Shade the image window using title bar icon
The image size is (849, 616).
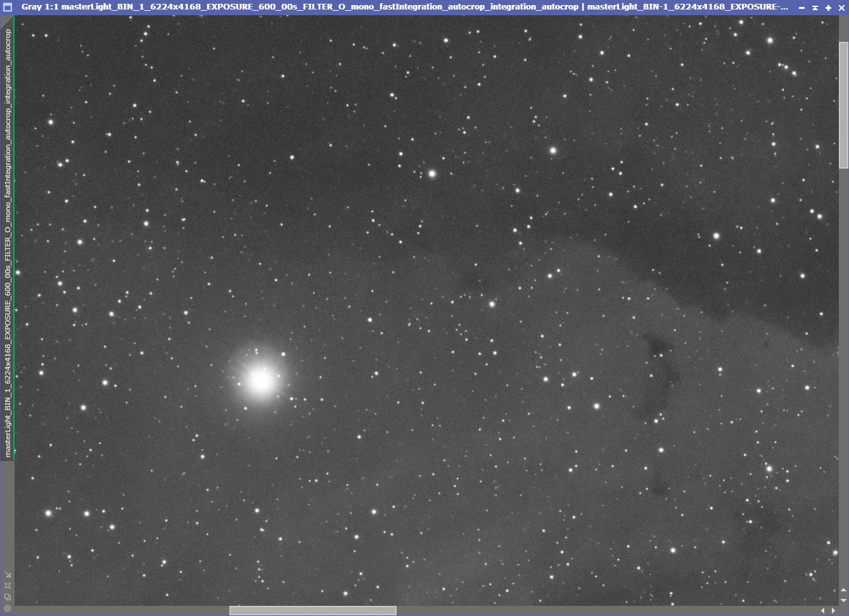click(x=815, y=8)
